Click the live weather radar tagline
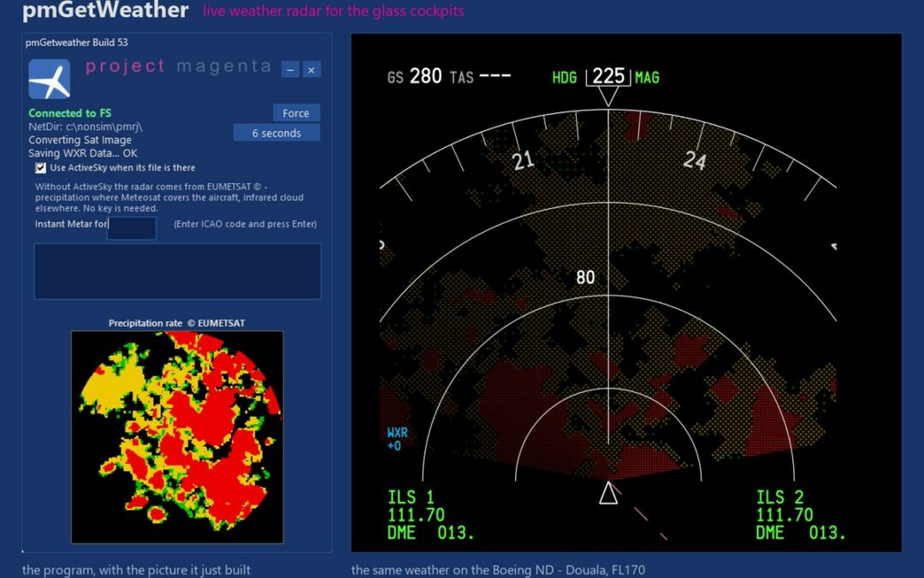The width and height of the screenshot is (924, 578). coord(334,11)
